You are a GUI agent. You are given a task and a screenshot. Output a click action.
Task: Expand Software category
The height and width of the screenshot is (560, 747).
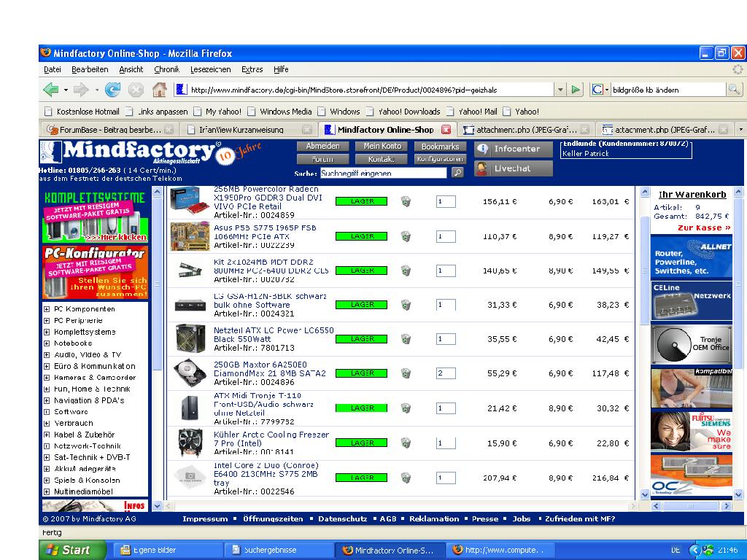pos(47,412)
